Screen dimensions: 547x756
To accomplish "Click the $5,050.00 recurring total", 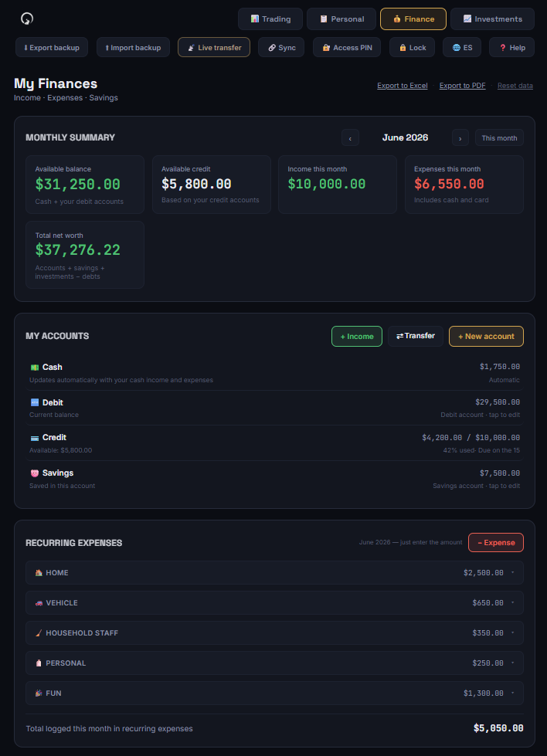I will point(498,728).
